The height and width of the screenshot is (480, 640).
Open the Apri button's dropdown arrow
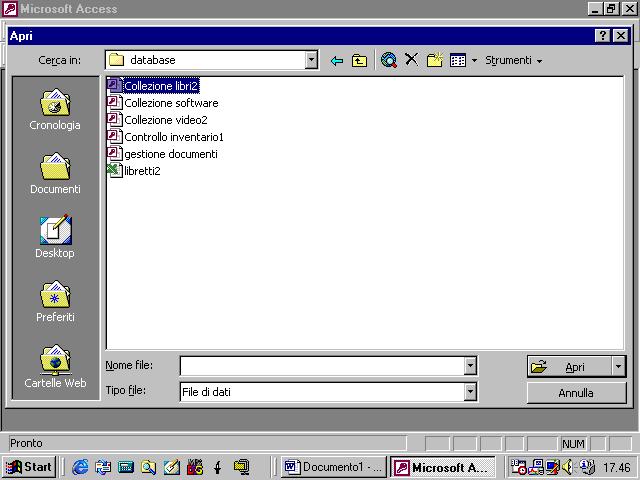point(618,367)
